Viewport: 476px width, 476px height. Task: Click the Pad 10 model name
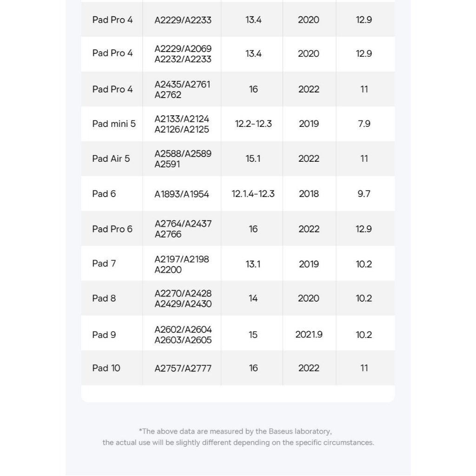click(106, 368)
